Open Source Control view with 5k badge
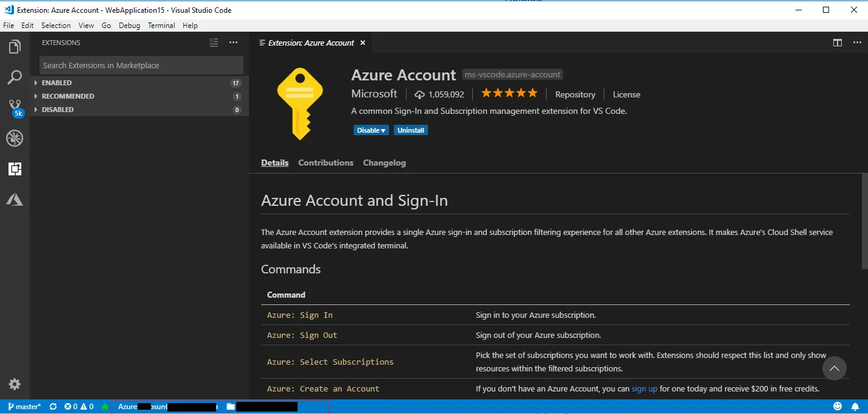Image resolution: width=868 pixels, height=414 pixels. pos(15,108)
